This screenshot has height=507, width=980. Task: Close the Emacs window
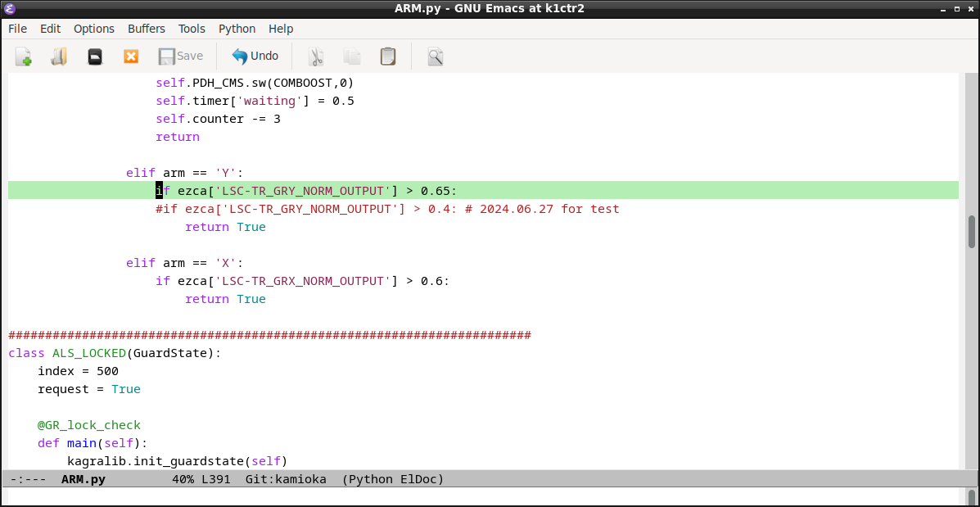(x=970, y=9)
